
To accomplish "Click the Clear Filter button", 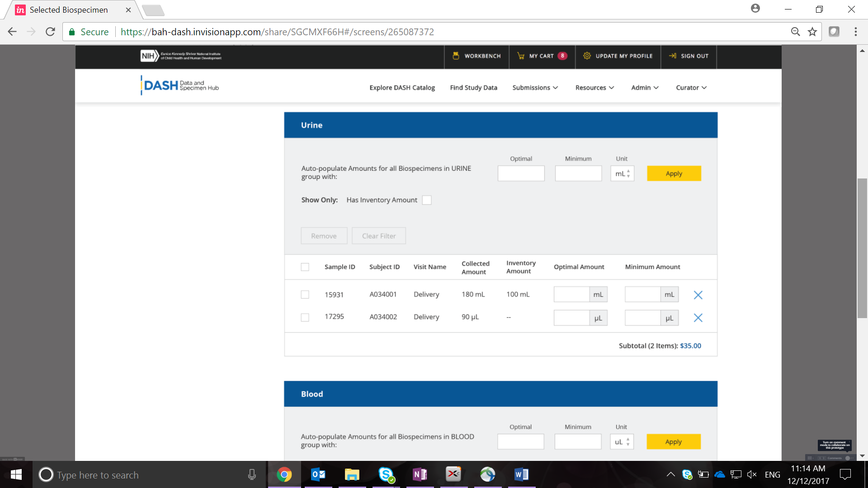I will (378, 236).
